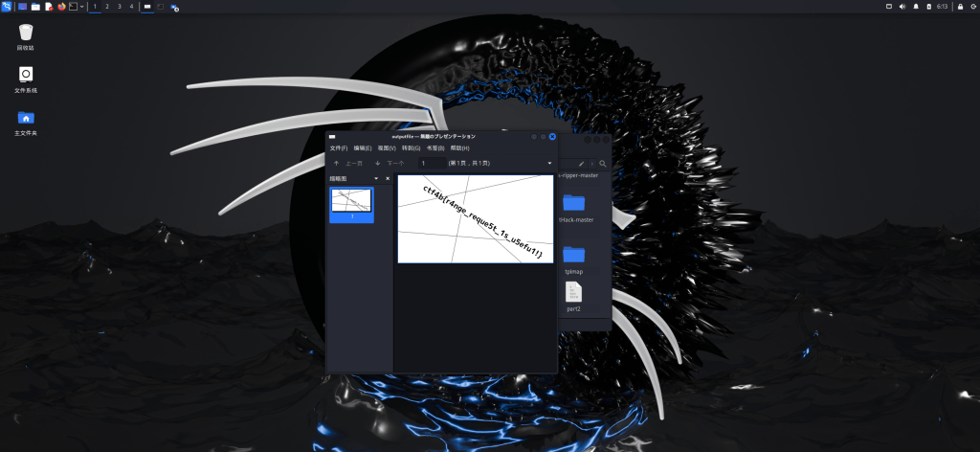Open the 书签(B) menu
This screenshot has height=452, width=980.
[435, 148]
